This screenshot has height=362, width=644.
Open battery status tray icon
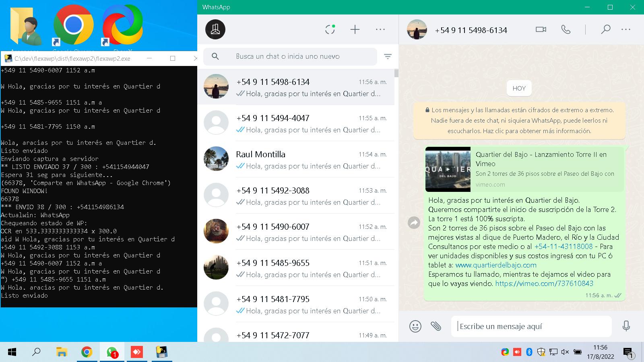[578, 352]
